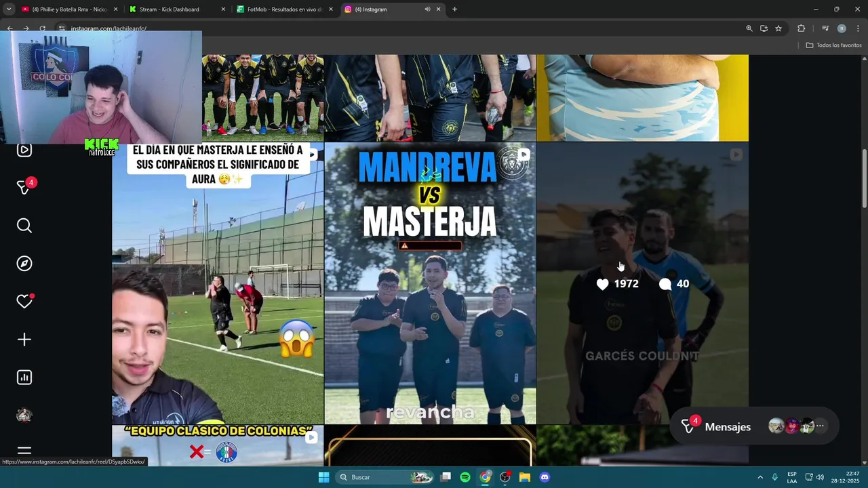Open OBS Studio from the taskbar

(505, 477)
